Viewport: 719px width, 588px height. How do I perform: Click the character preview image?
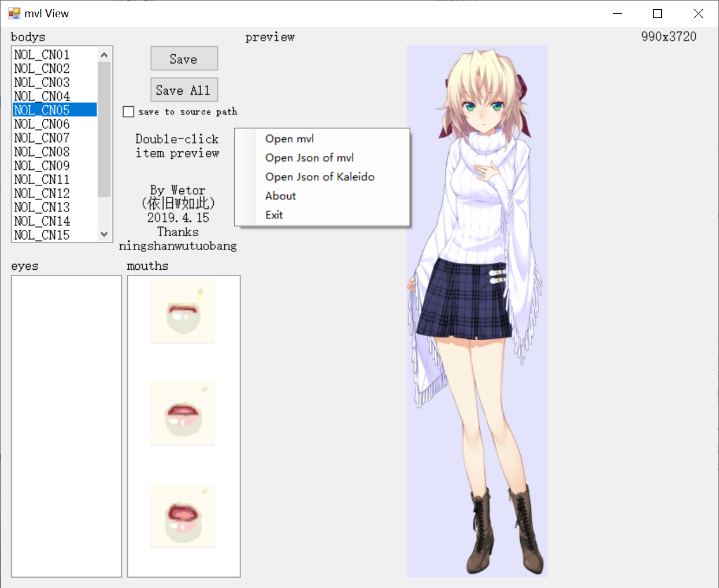tap(477, 311)
